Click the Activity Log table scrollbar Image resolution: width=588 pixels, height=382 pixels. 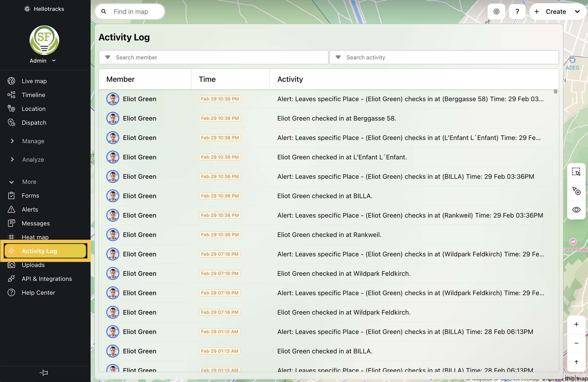coord(555,92)
